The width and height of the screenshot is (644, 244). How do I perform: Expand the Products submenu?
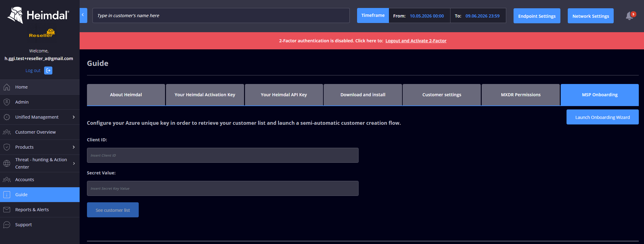(74, 147)
